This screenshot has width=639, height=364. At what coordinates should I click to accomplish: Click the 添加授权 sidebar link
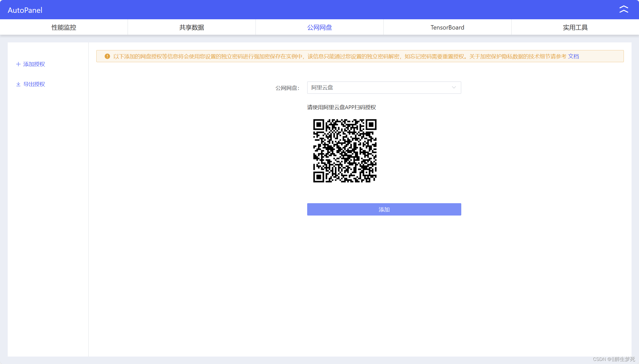pyautogui.click(x=34, y=64)
